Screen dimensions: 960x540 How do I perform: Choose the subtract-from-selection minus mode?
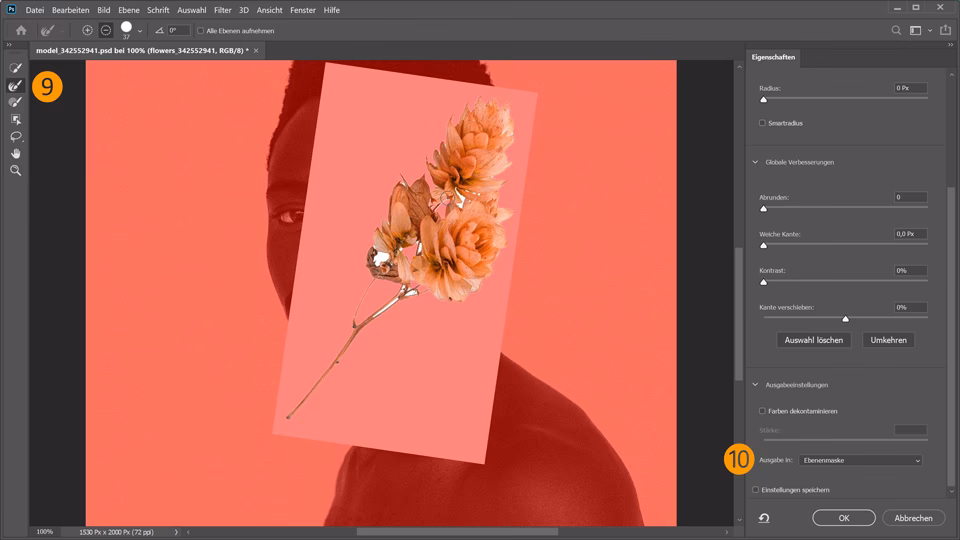point(106,30)
